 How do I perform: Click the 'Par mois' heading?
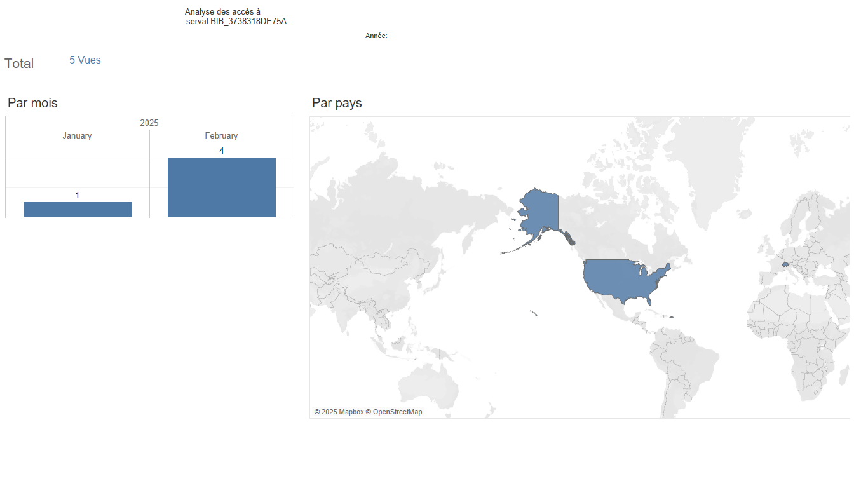[32, 103]
